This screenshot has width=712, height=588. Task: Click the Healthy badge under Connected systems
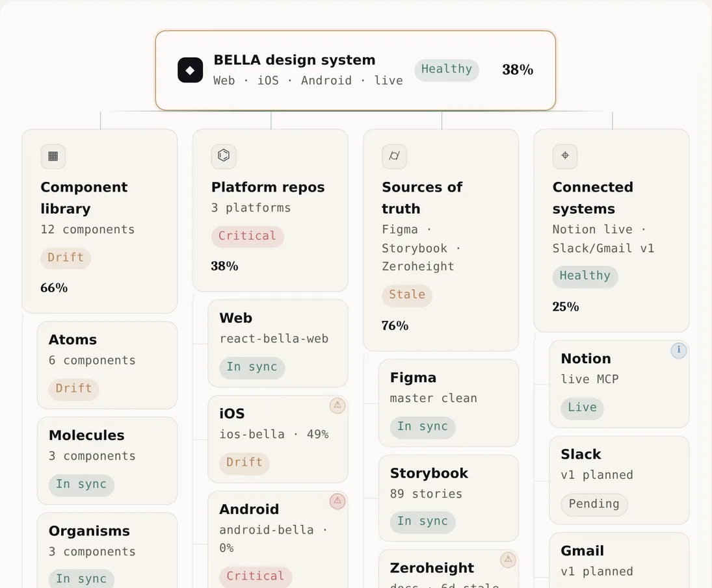[x=585, y=276]
